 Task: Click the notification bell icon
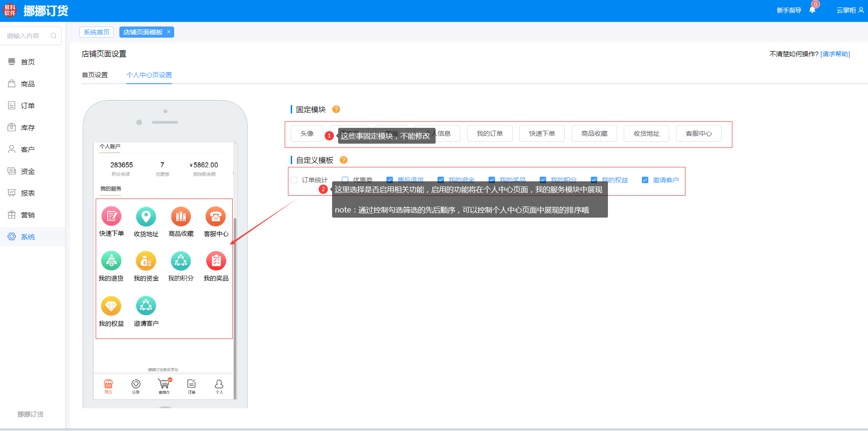tap(812, 10)
